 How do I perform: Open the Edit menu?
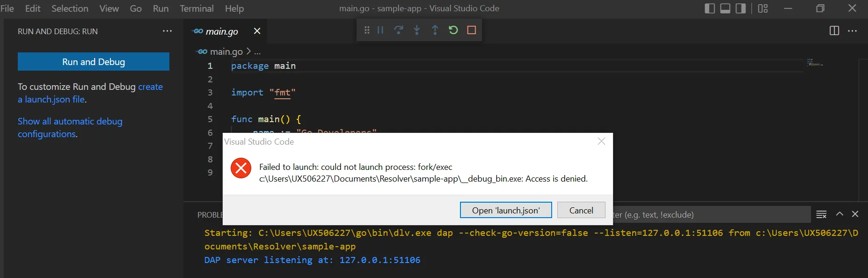click(33, 8)
